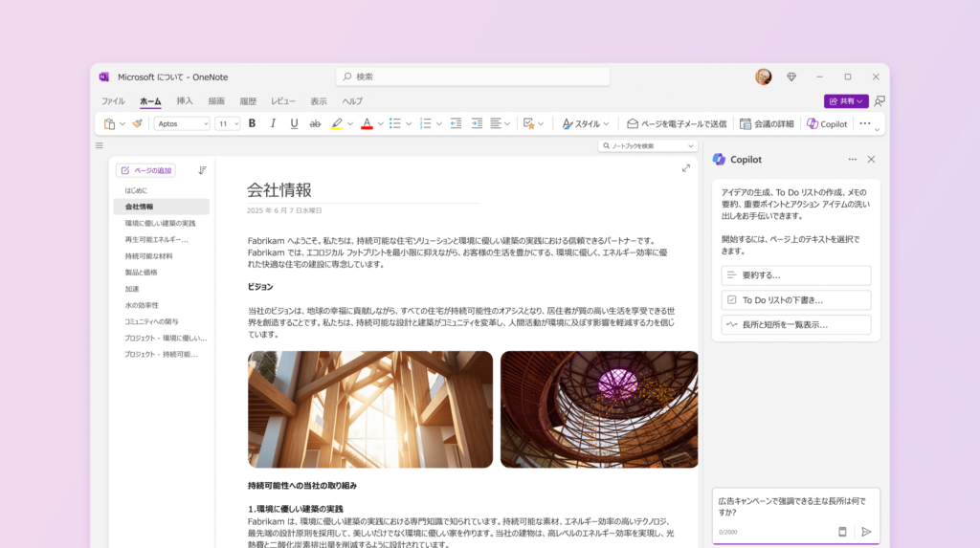Close the Copilot pane
The width and height of the screenshot is (980, 548).
(871, 160)
